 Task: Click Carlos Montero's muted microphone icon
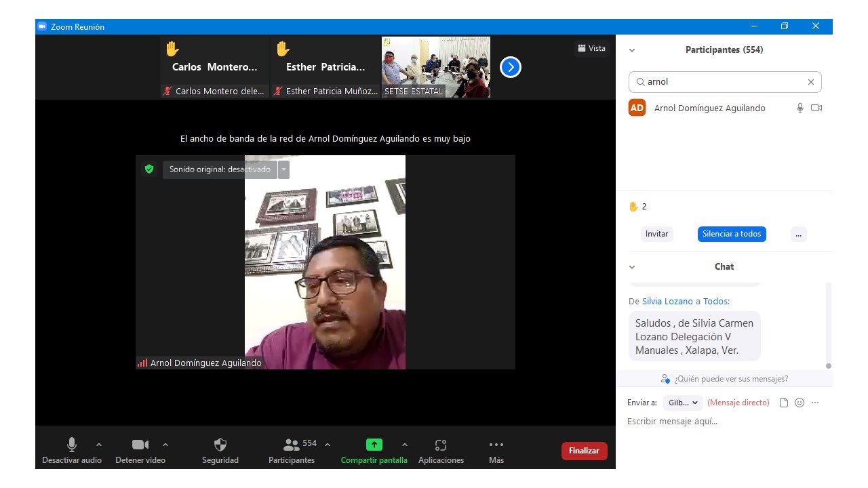(x=167, y=91)
